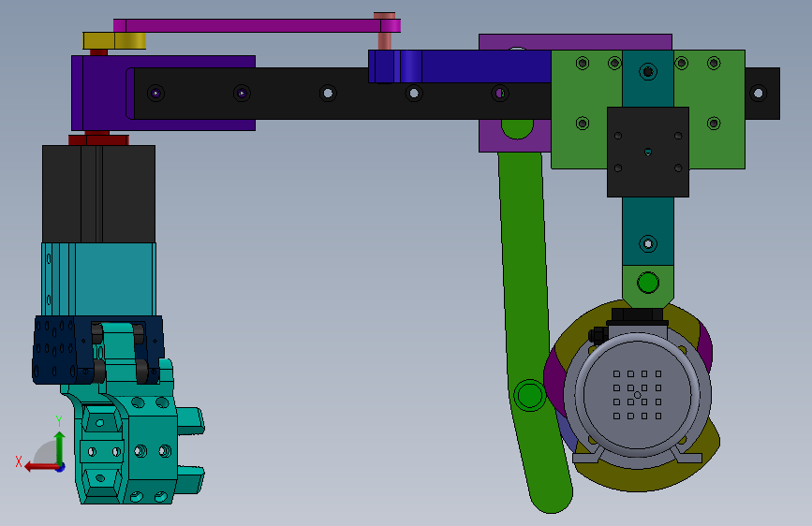Click the rail hole at the far right end
Viewport: 812px width, 526px height.
(758, 94)
